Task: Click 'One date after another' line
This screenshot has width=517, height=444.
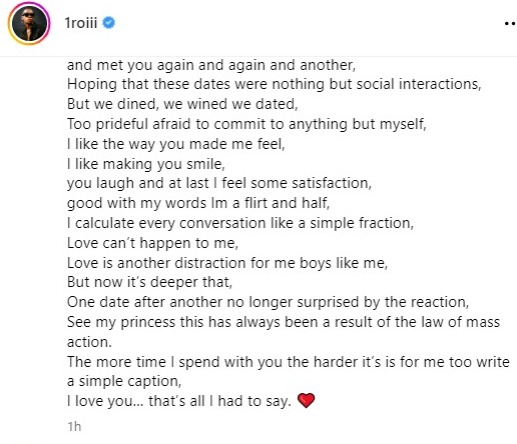Action: tap(268, 302)
